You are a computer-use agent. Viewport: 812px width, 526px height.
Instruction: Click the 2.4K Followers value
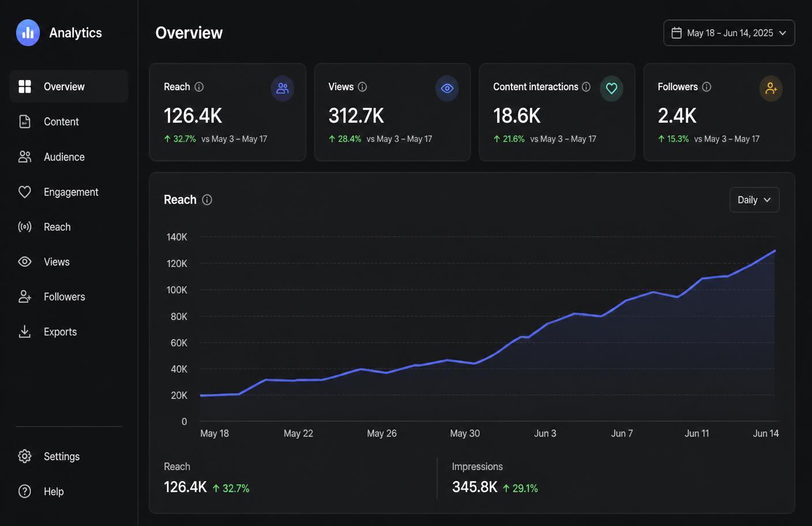coord(677,116)
